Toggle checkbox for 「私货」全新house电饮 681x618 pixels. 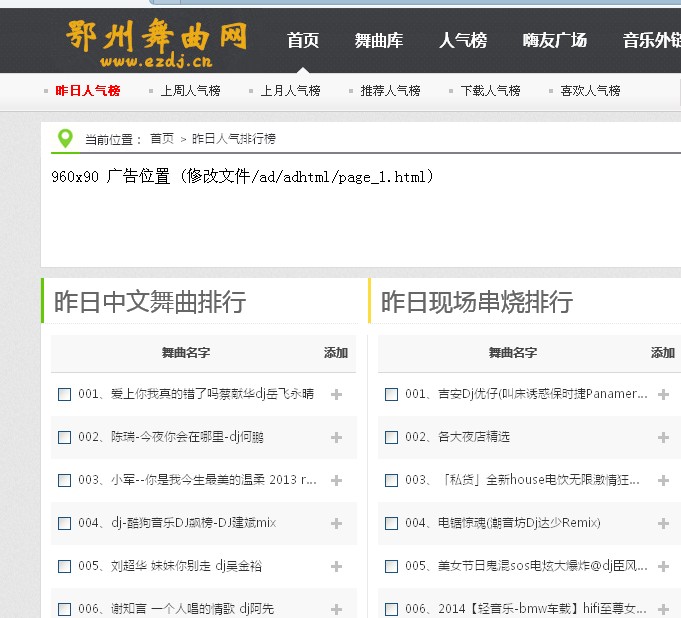(x=392, y=480)
